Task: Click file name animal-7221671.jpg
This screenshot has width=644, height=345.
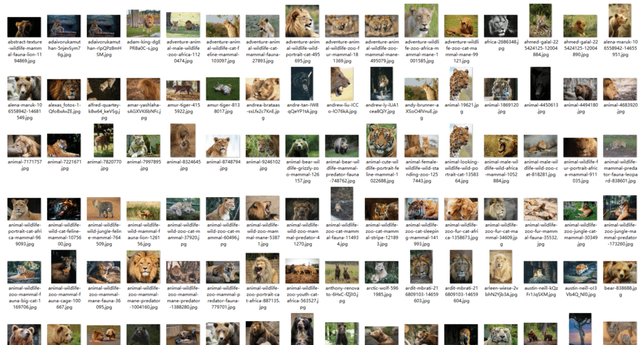Action: [64, 165]
